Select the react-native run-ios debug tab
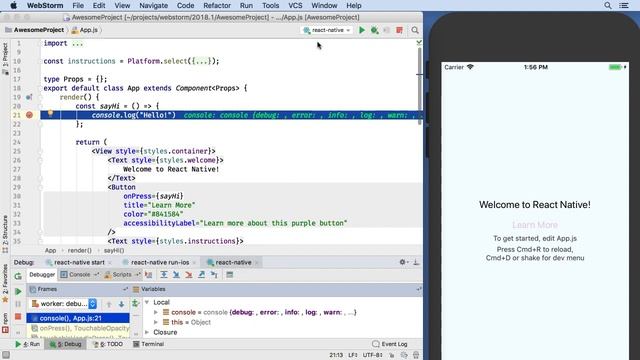Viewport: 640px width, 360px height. click(160, 262)
